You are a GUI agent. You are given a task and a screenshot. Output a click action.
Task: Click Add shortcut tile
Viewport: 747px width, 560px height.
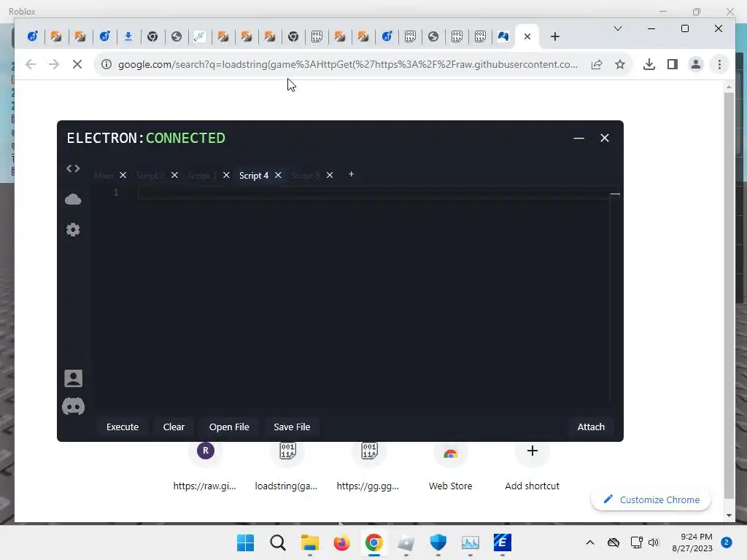tap(532, 466)
